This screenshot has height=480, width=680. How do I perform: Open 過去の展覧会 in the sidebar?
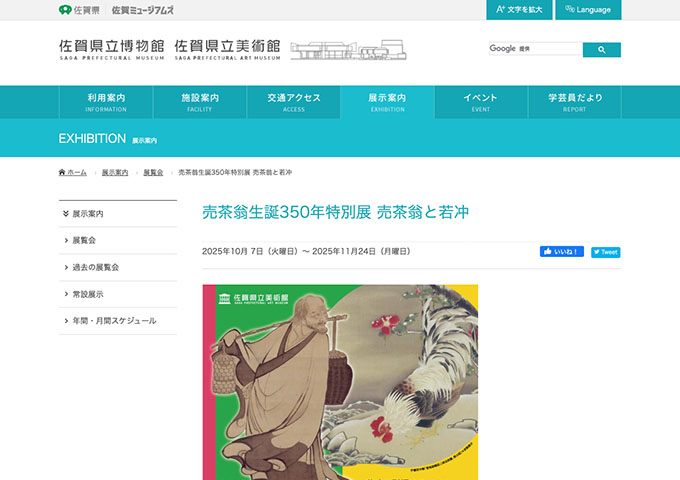(x=118, y=267)
